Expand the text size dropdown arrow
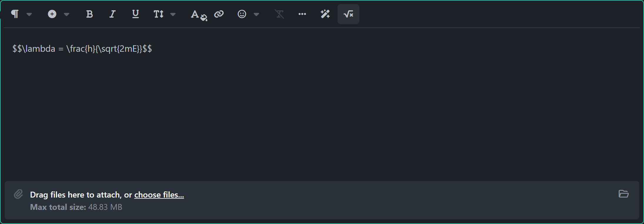 click(x=173, y=14)
